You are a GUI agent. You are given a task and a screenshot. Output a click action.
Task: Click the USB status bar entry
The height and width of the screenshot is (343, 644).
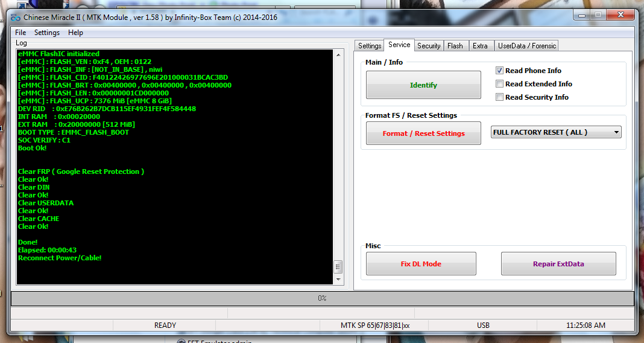point(483,325)
